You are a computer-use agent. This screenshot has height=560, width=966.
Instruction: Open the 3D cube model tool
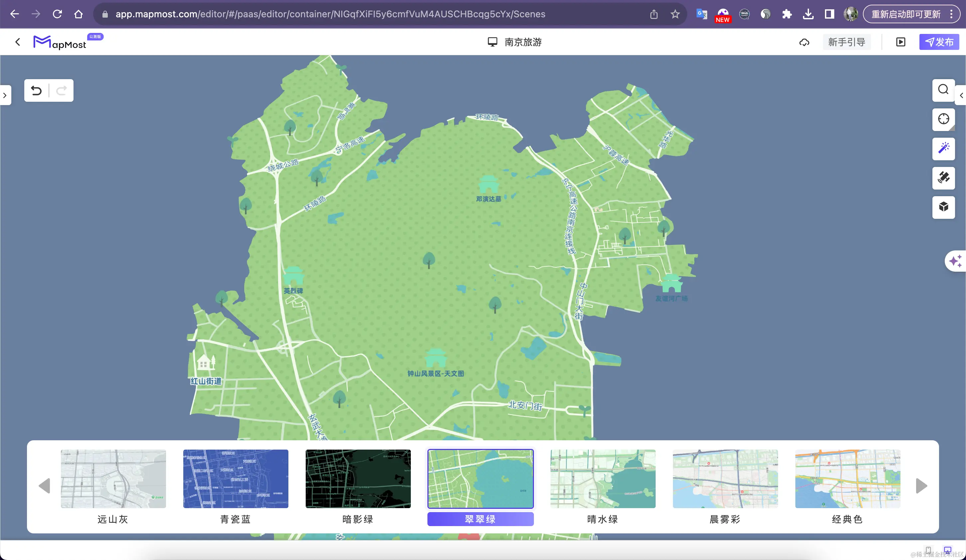943,207
